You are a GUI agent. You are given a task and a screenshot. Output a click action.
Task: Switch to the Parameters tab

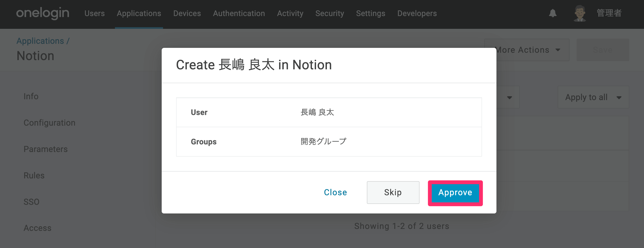coord(46,149)
